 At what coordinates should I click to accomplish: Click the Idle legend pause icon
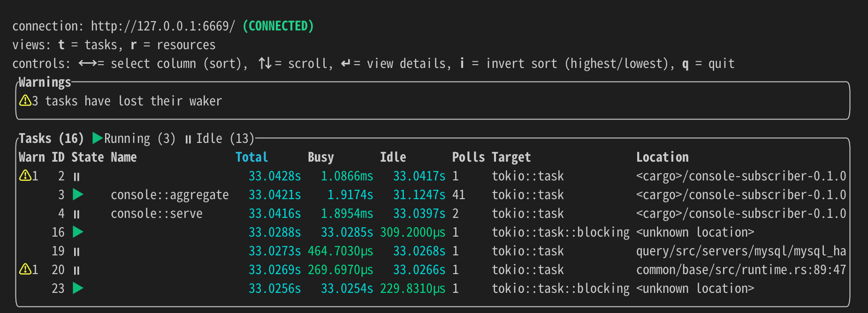[188, 139]
